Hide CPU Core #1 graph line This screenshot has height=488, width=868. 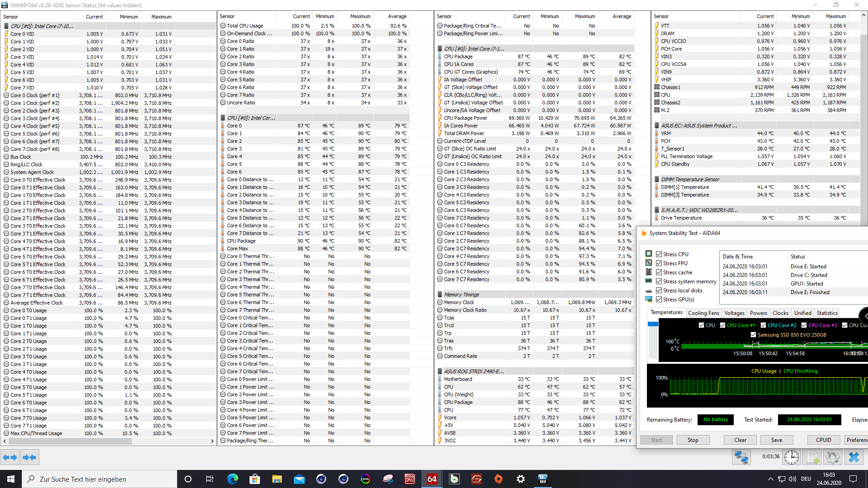(x=723, y=325)
